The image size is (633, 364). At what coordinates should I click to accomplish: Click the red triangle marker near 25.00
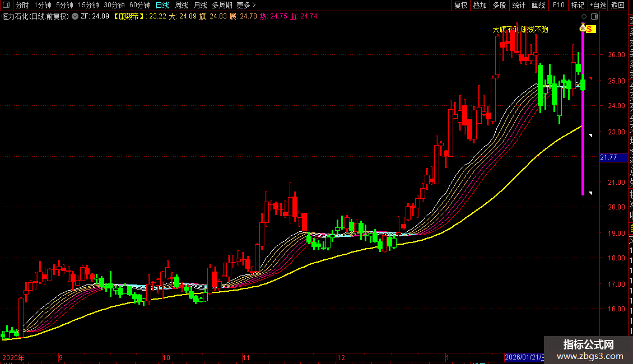pos(590,78)
